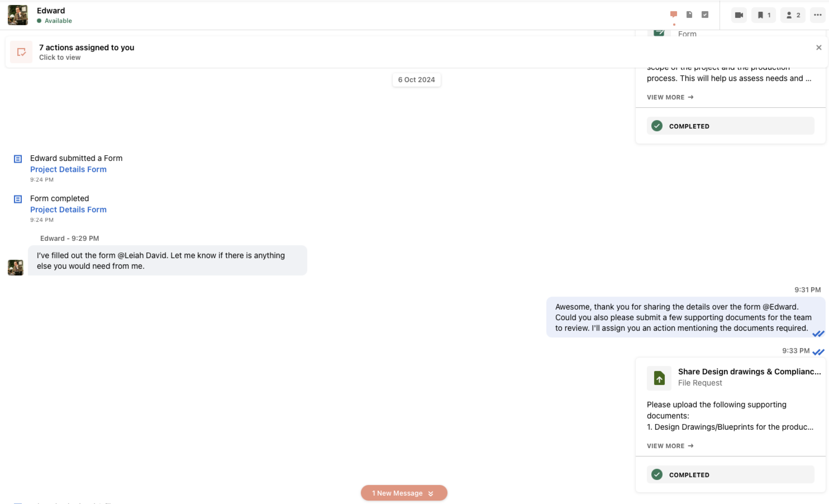Open Project Details Form under Form completed
The height and width of the screenshot is (504, 829).
pos(68,210)
